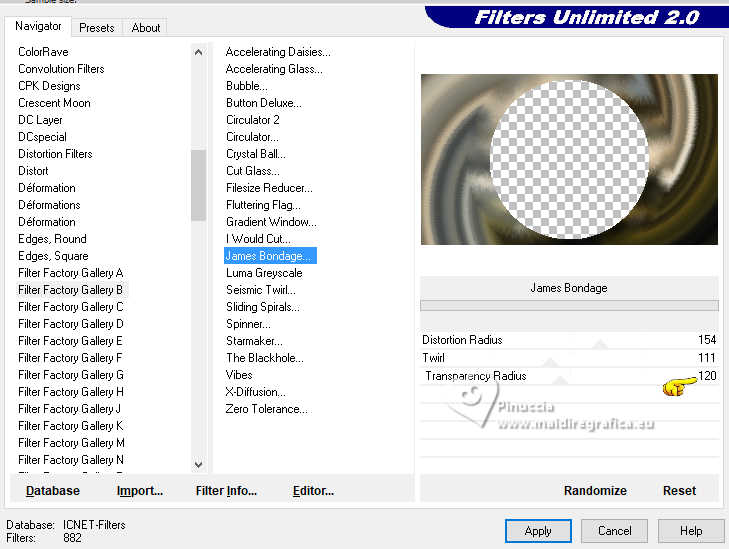729x549 pixels.
Task: Select Edges, Round category
Action: click(53, 239)
